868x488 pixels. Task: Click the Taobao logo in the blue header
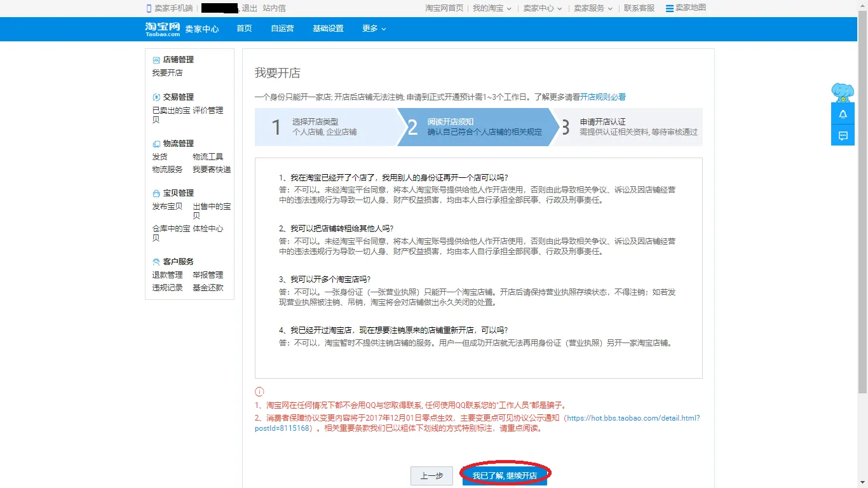click(x=163, y=29)
